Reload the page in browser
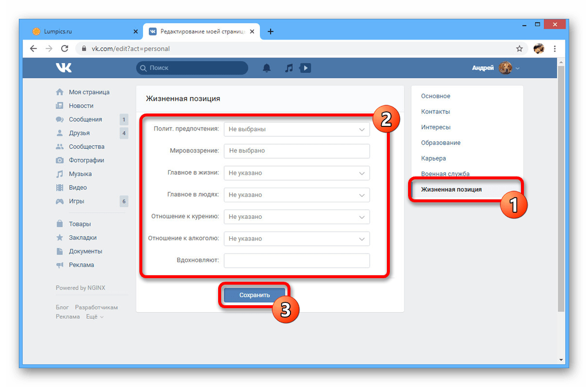This screenshot has width=588, height=387. tap(65, 49)
